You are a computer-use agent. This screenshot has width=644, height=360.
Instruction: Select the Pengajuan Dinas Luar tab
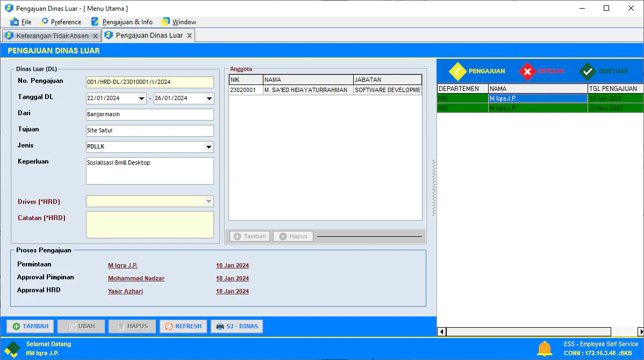pyautogui.click(x=149, y=36)
